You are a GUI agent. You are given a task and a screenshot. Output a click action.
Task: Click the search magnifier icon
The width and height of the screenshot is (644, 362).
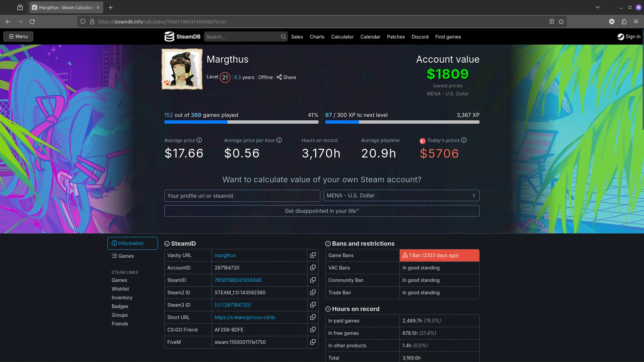point(283,37)
